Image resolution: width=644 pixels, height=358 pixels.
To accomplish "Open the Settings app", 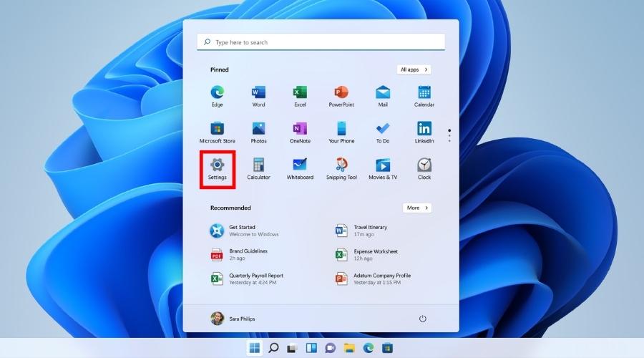I will click(218, 169).
